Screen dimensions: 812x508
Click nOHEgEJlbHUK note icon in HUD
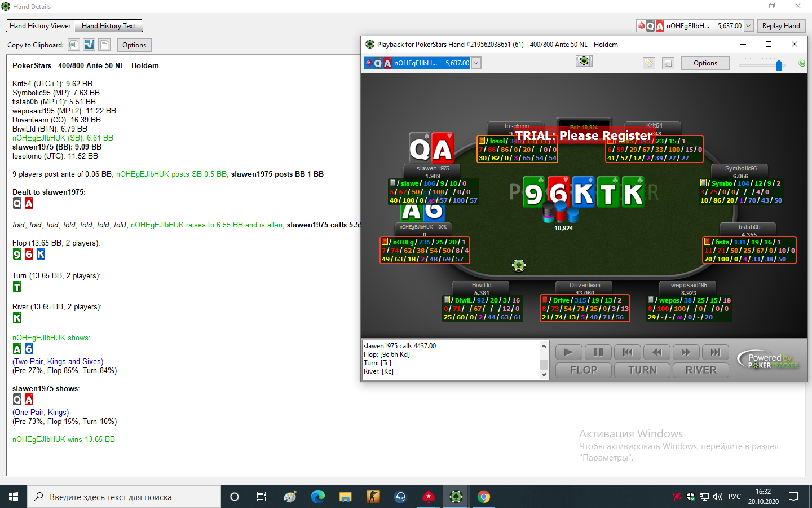coord(385,242)
